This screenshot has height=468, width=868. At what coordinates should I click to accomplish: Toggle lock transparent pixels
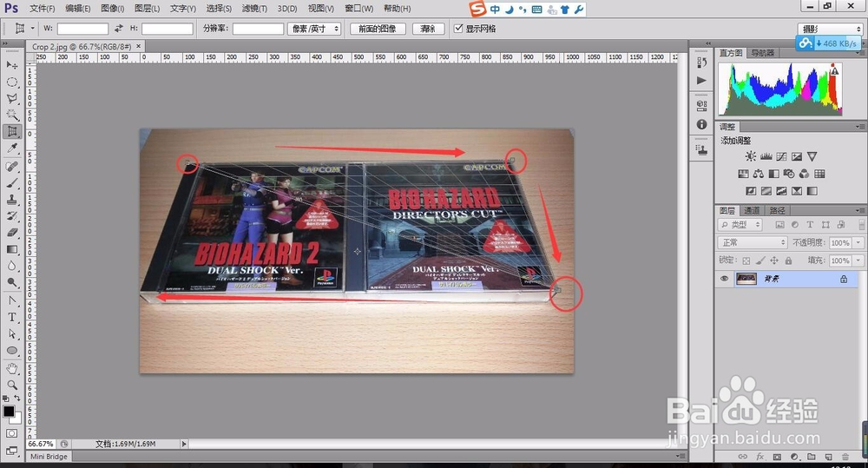tap(746, 260)
